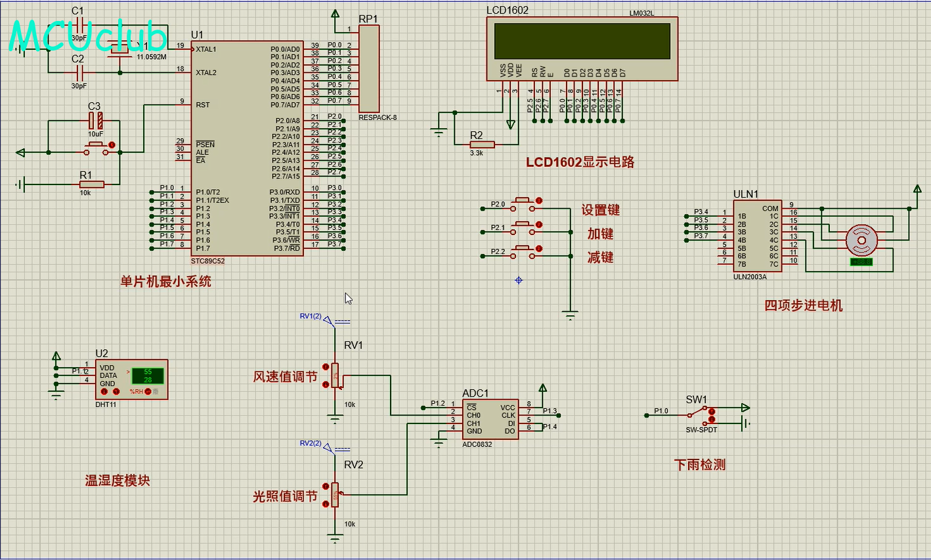Increase RV1 wind speed with top red dot
Image resolution: width=931 pixels, height=560 pixels.
click(x=326, y=368)
